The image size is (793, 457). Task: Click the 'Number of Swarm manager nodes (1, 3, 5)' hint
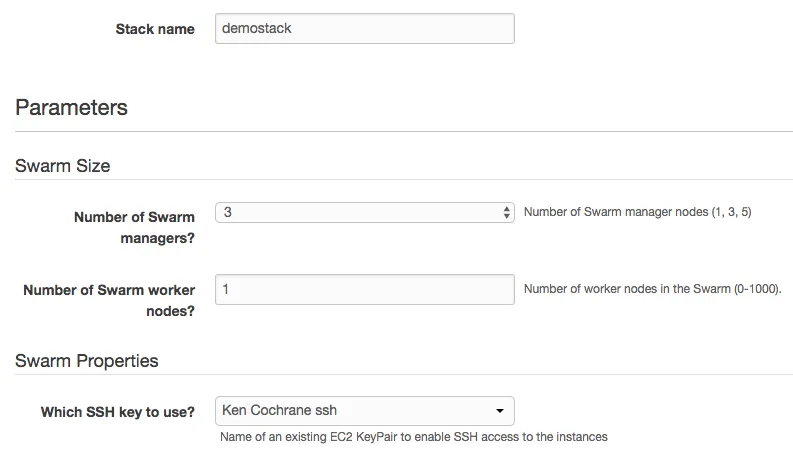tap(637, 212)
